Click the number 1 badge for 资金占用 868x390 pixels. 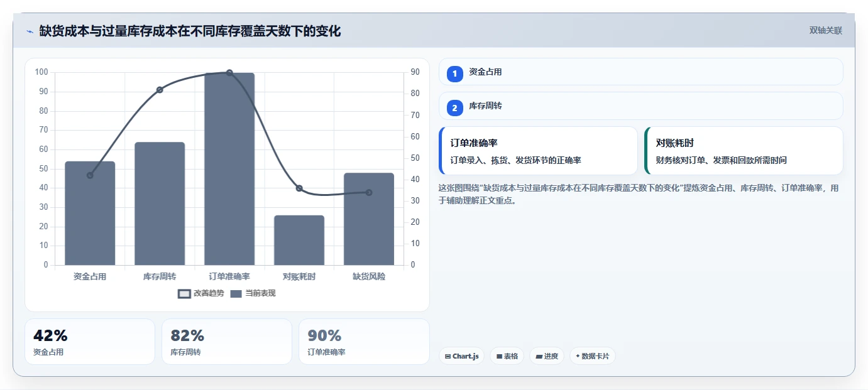(x=455, y=74)
